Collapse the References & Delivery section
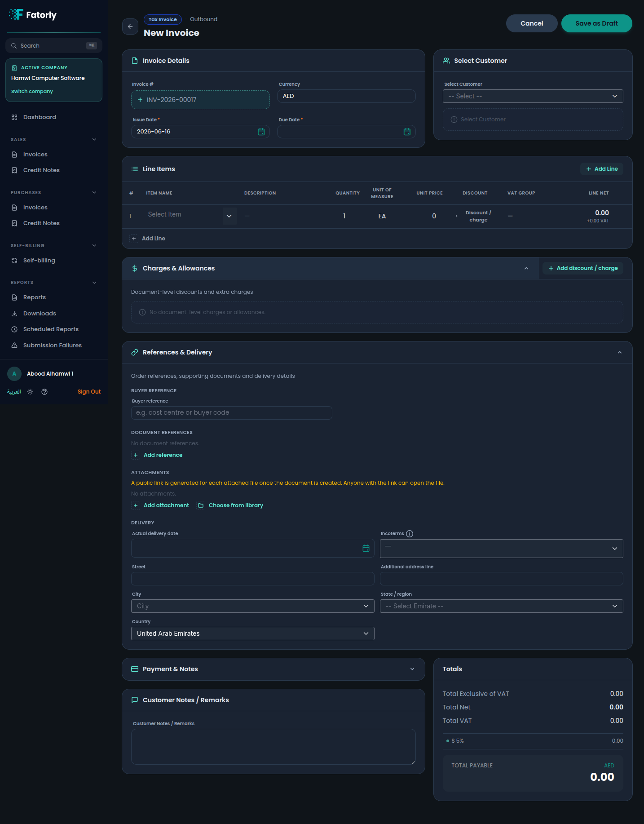The width and height of the screenshot is (644, 824). tap(620, 352)
